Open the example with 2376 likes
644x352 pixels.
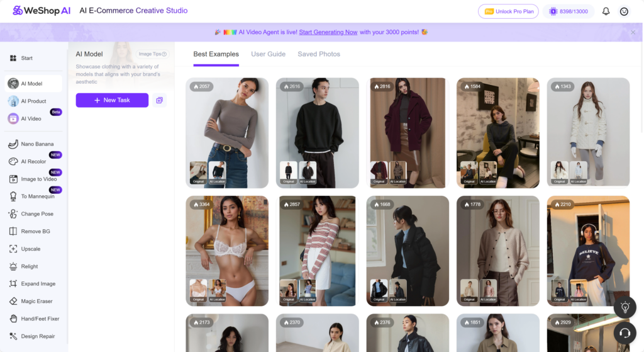(x=408, y=333)
